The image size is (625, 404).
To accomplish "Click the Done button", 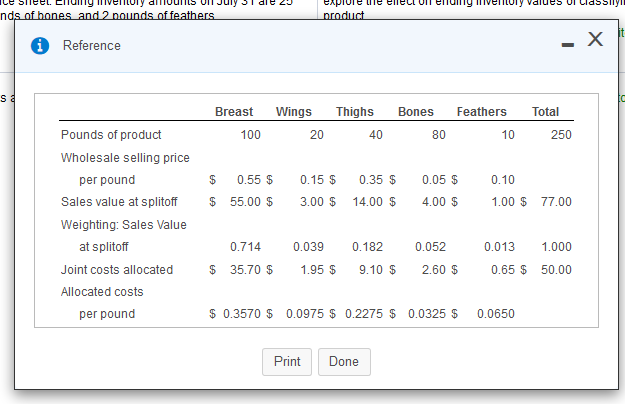I will click(x=344, y=362).
